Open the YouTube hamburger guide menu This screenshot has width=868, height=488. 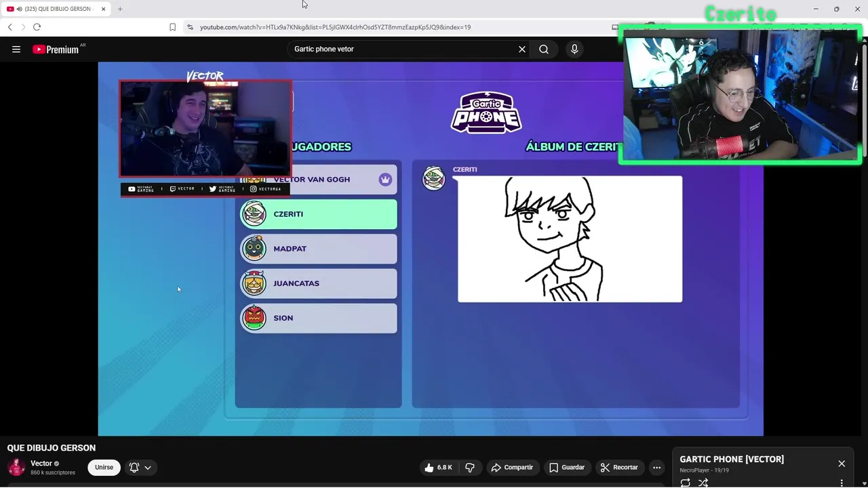pos(16,49)
